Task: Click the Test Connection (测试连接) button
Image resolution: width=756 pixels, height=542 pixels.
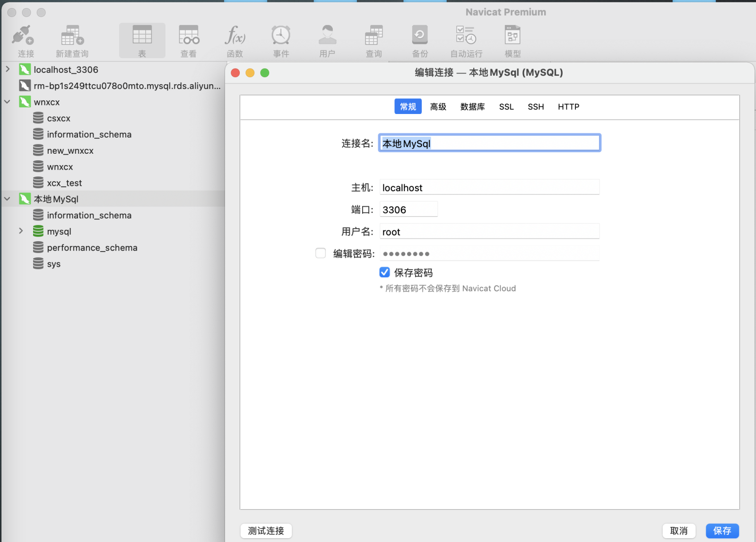Action: [x=266, y=531]
